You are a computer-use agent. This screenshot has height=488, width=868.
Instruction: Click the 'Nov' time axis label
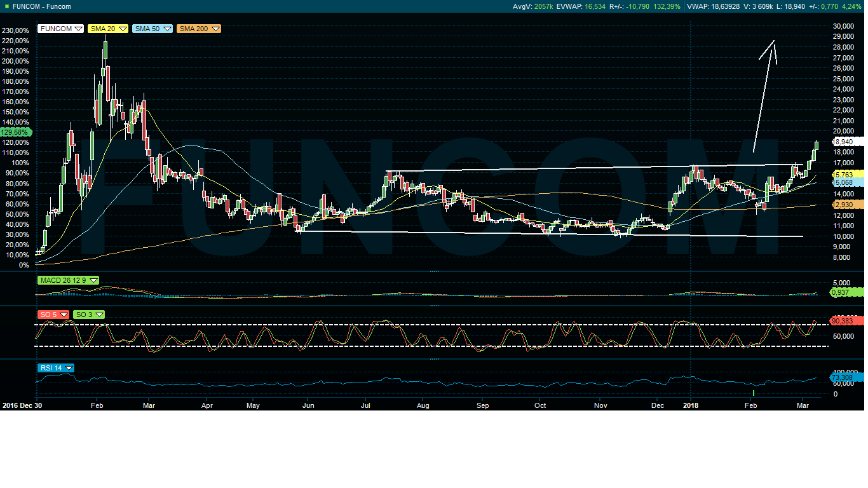tap(600, 405)
